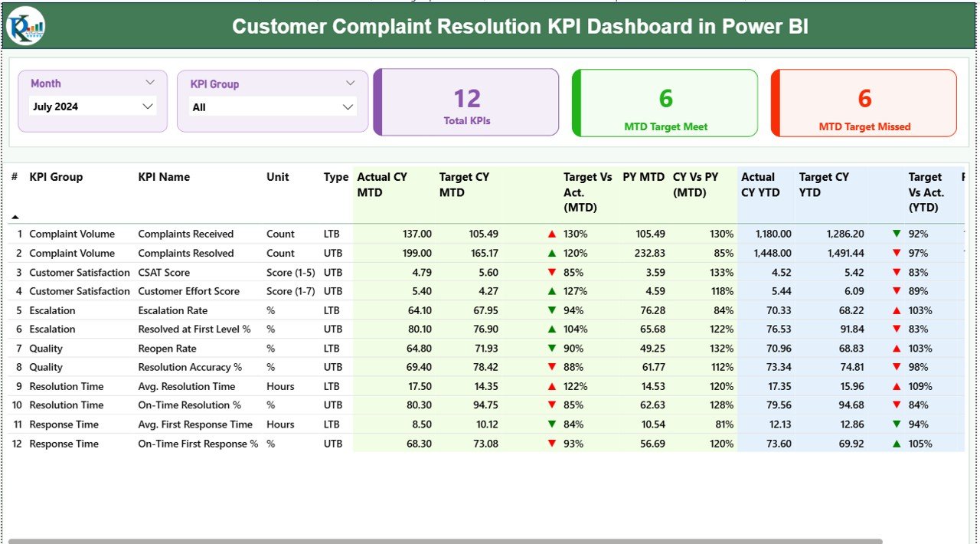Image resolution: width=980 pixels, height=544 pixels.
Task: Click green down arrow on Complaints Received YTD
Action: tap(897, 234)
